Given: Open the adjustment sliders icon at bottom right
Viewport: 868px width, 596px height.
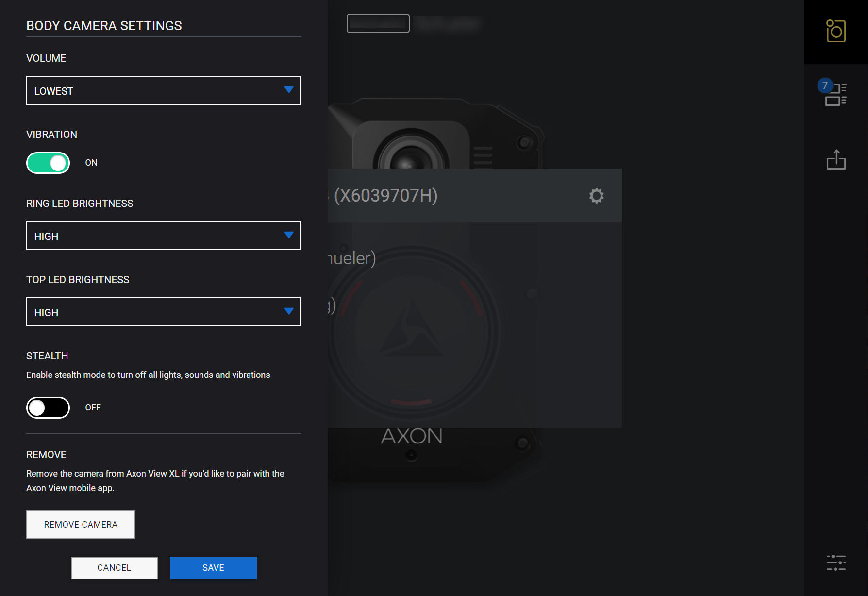Looking at the screenshot, I should 835,562.
